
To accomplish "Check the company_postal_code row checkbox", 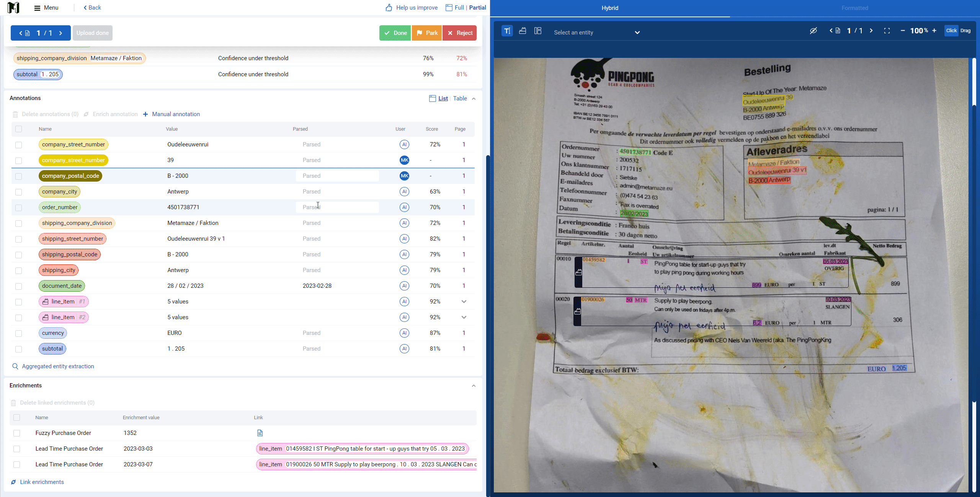I will (x=19, y=176).
